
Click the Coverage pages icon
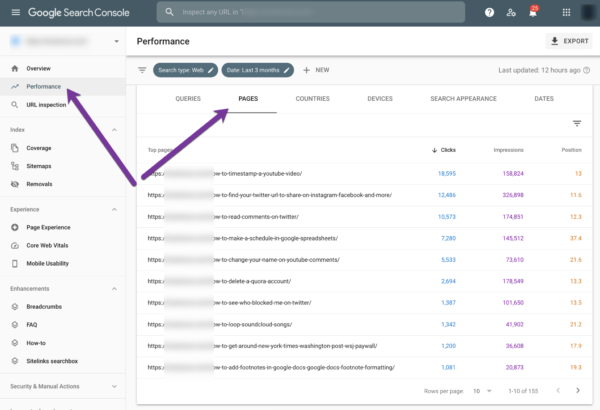pyautogui.click(x=15, y=148)
